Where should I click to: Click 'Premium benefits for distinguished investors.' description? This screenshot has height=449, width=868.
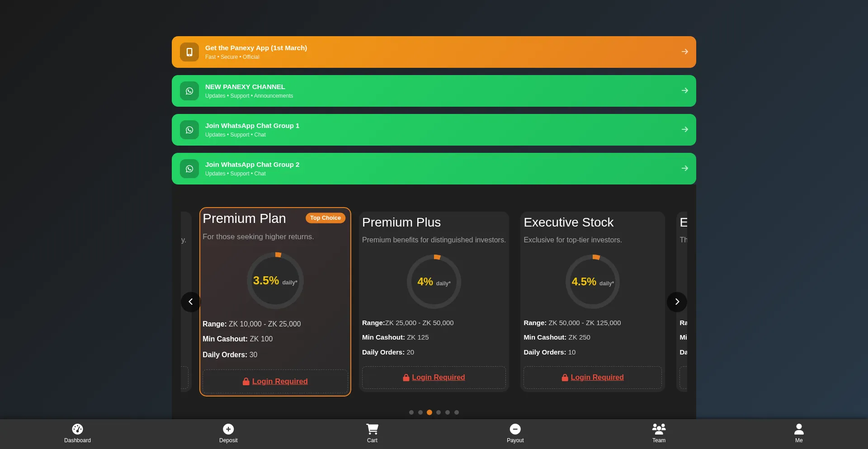coord(434,240)
